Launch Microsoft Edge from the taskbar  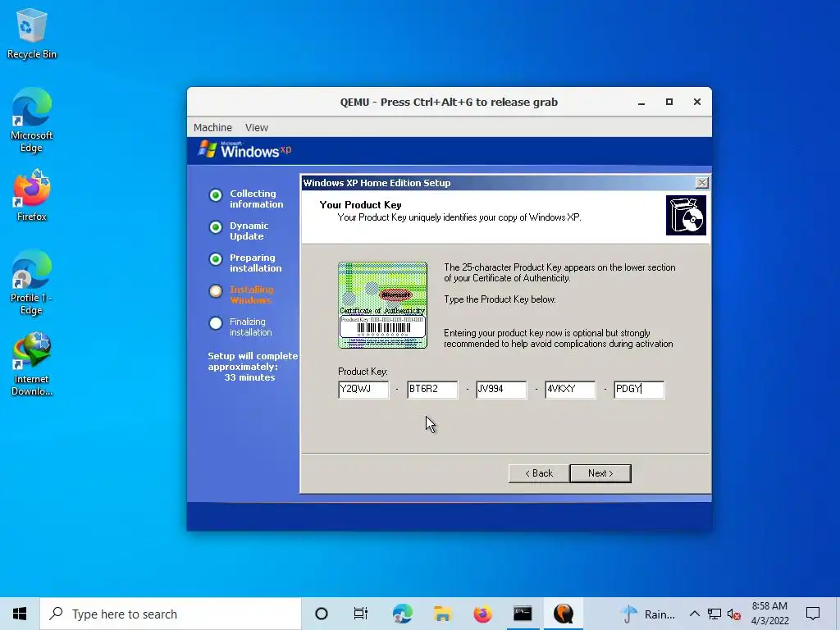coord(402,614)
